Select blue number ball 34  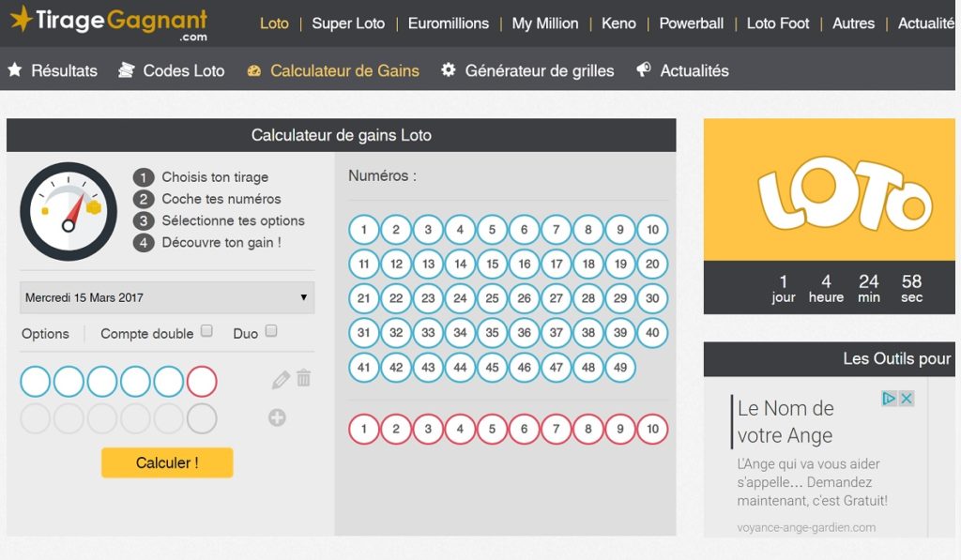(460, 333)
